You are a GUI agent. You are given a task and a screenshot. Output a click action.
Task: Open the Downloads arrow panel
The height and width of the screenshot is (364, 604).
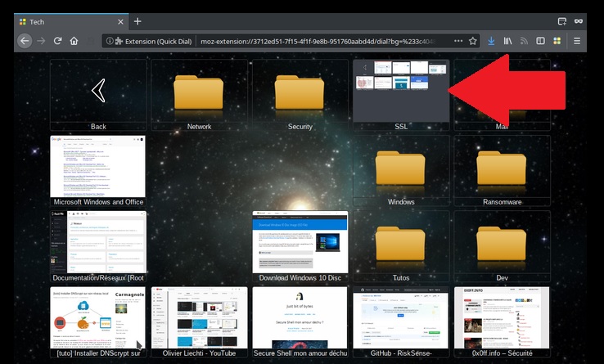pyautogui.click(x=491, y=40)
